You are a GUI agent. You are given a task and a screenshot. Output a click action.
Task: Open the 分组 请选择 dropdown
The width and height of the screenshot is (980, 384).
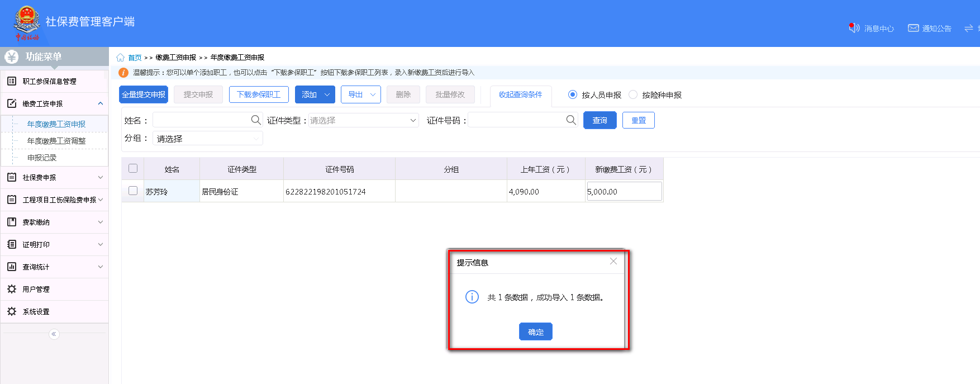coord(207,139)
